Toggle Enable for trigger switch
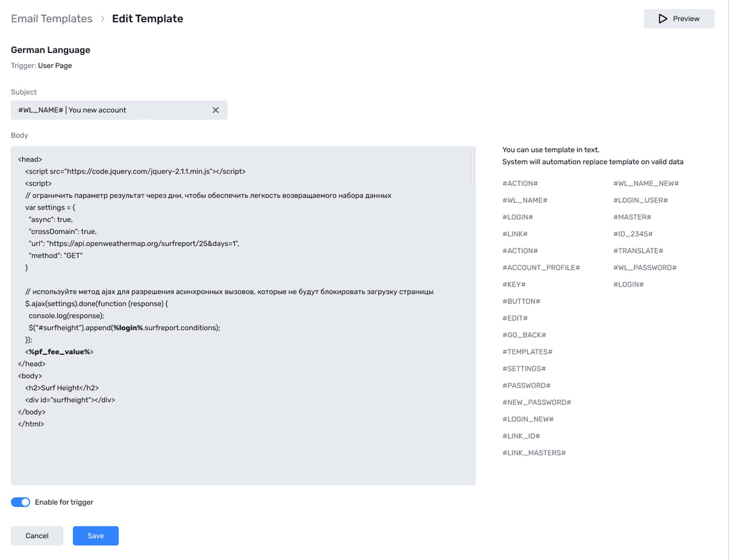 coord(20,502)
